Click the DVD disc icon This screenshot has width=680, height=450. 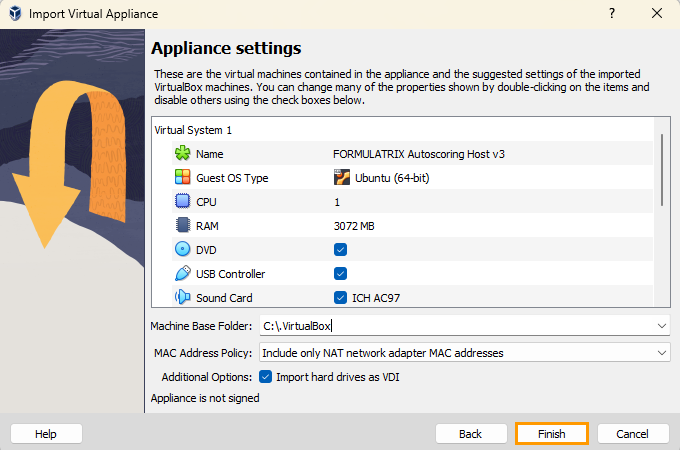(x=183, y=249)
